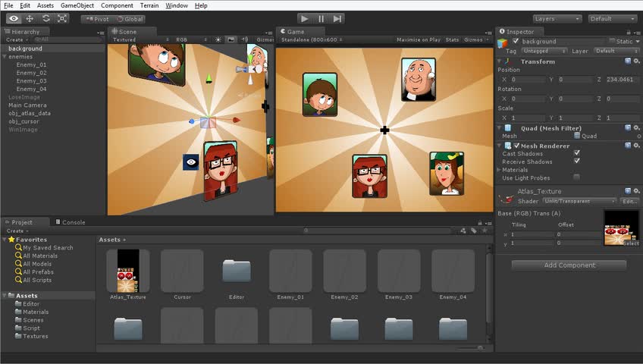Collapse the enemies group in Hierarchy
Screen dimensions: 643x364
5,57
